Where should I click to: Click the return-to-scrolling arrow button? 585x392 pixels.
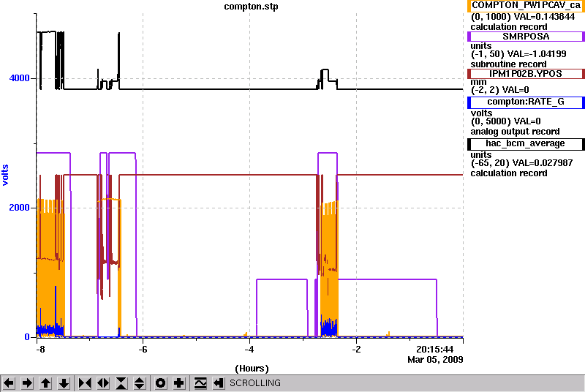point(219,383)
